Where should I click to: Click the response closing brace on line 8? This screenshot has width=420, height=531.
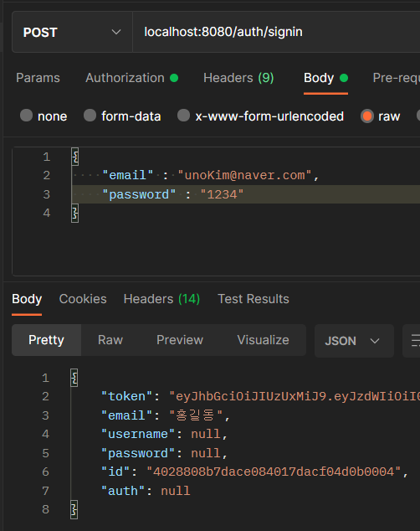(74, 510)
